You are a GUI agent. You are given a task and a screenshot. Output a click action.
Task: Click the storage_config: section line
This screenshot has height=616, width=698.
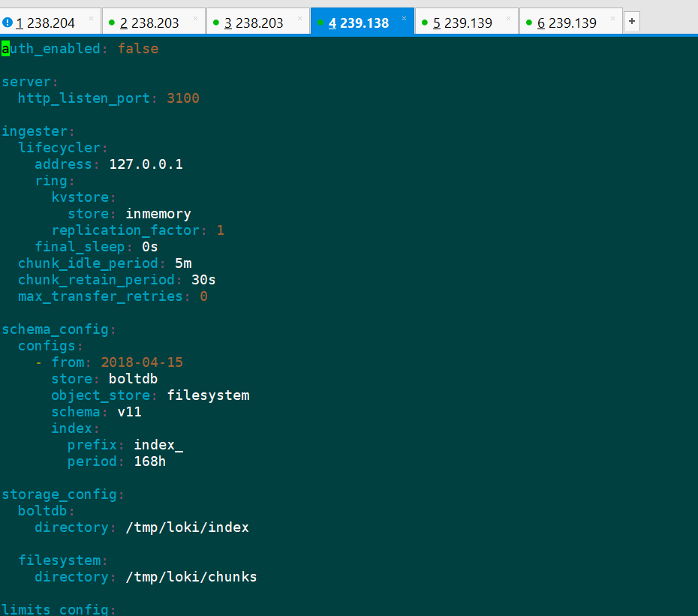(63, 494)
